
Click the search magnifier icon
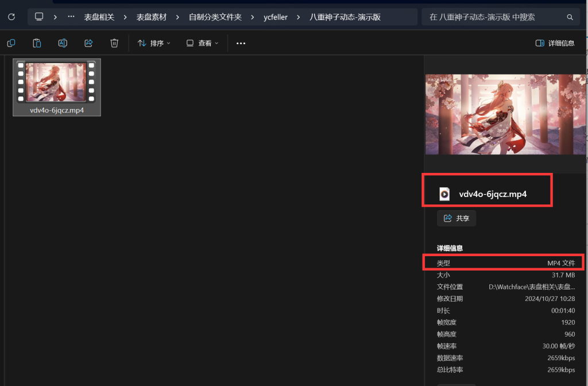[x=569, y=17]
